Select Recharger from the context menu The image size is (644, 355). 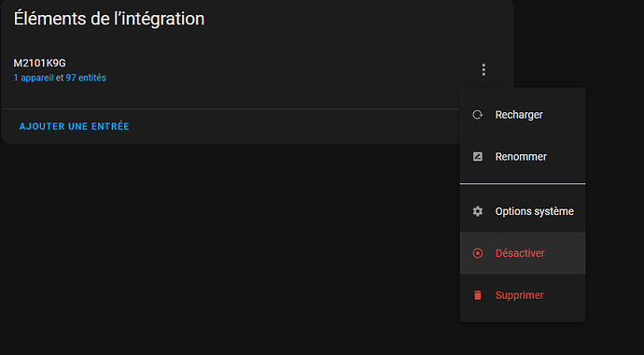tap(523, 115)
